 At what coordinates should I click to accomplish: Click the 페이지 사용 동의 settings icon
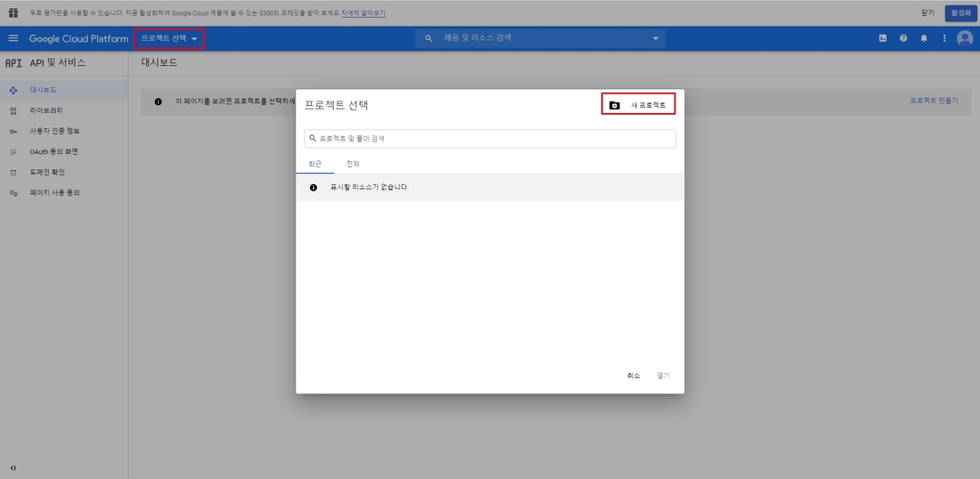click(13, 193)
